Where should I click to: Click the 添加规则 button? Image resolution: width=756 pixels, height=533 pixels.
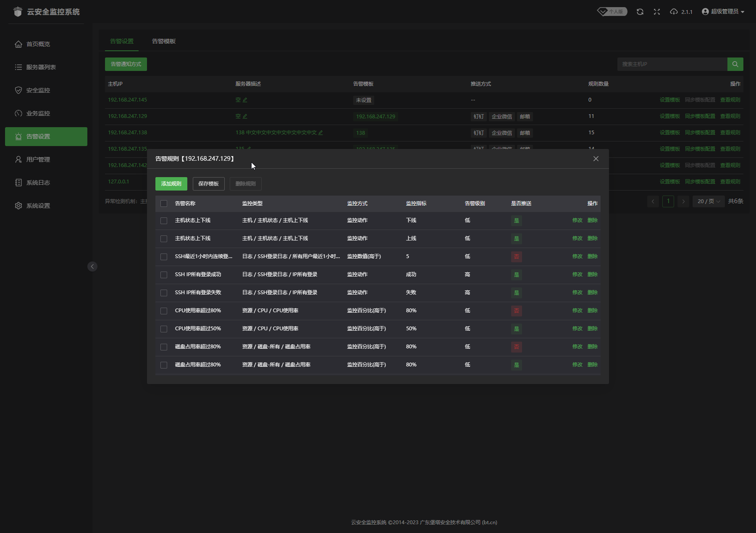[x=171, y=184]
